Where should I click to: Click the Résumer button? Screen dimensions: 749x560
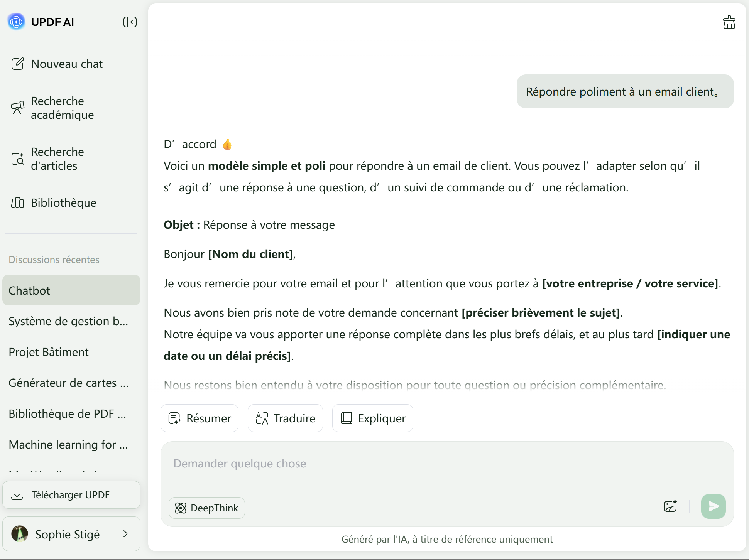click(200, 418)
